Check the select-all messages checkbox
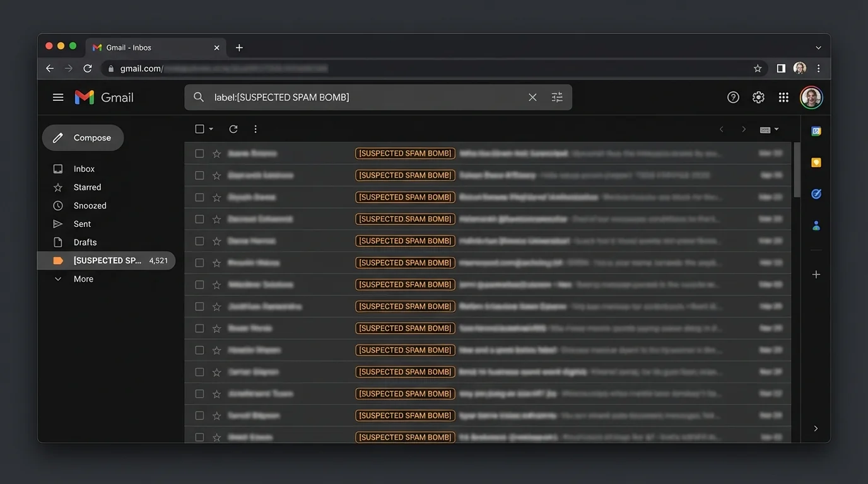Viewport: 868px width, 484px height. [x=198, y=129]
